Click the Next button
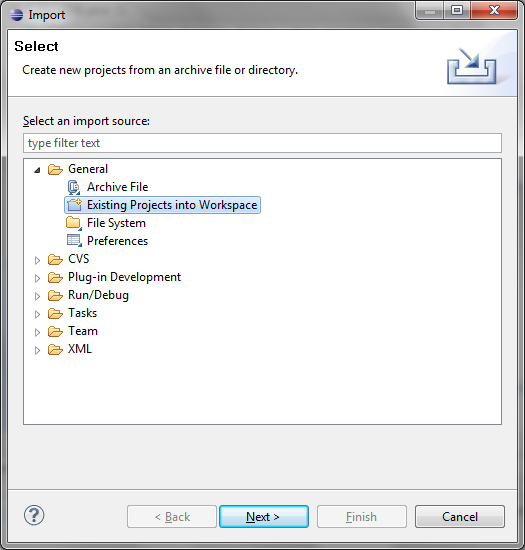Screen dimensions: 525x550 264,516
